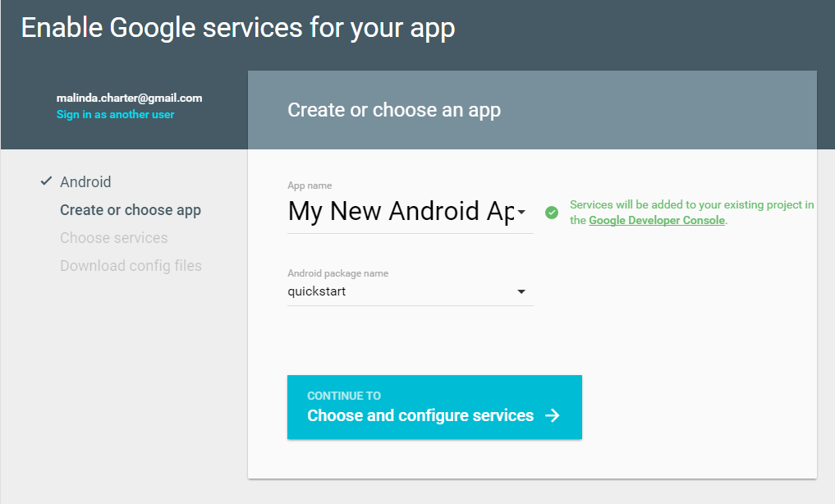The width and height of the screenshot is (835, 504).
Task: Click the Create or choose an app heading
Action: (394, 110)
